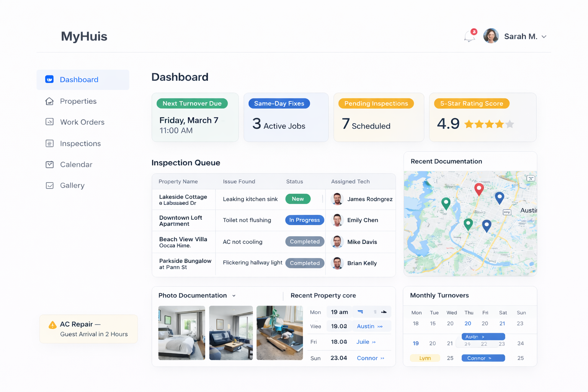Screen dimensions: 588x392
Task: Open the notifications bell
Action: click(469, 36)
